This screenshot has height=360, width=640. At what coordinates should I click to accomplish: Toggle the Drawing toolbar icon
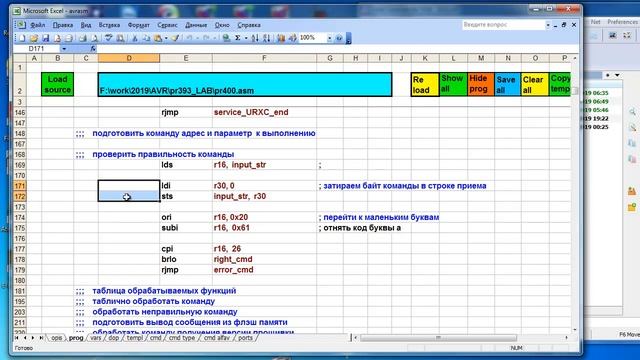click(x=292, y=38)
